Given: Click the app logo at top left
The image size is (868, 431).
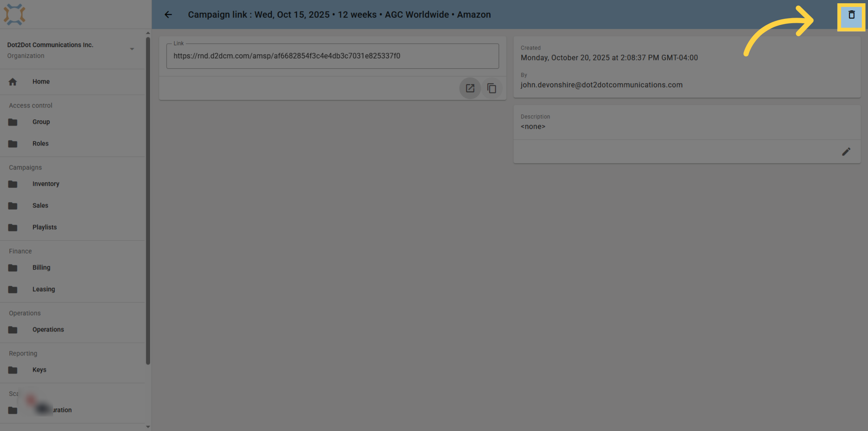Looking at the screenshot, I should pos(14,14).
